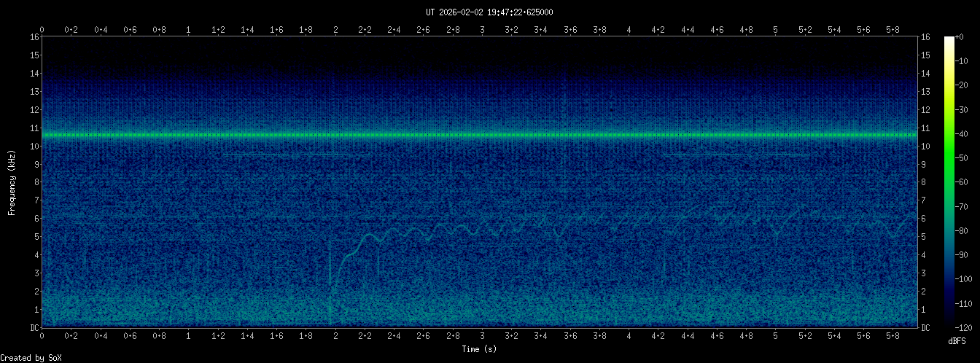
Task: Click the dBFS label under the color scale
Action: (x=957, y=340)
